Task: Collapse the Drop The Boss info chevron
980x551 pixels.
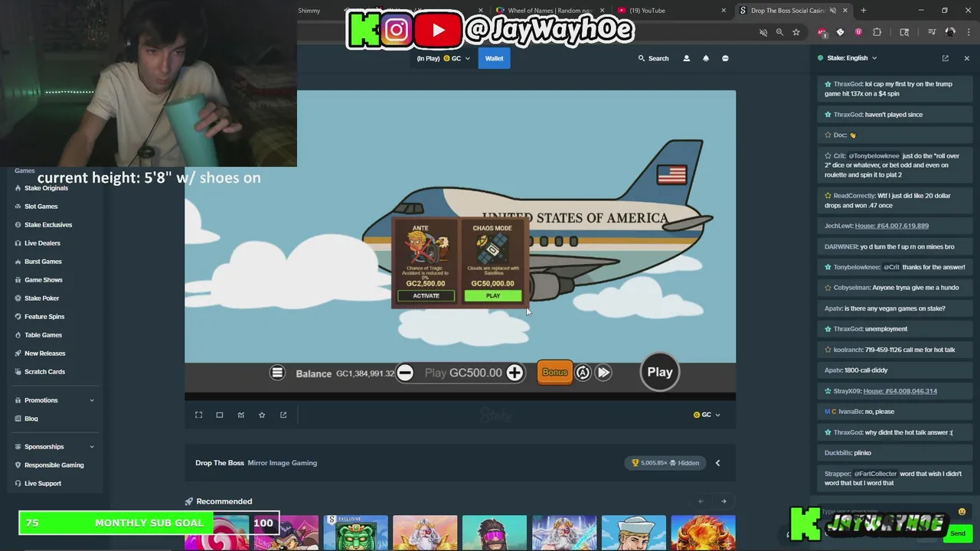Action: click(x=717, y=463)
